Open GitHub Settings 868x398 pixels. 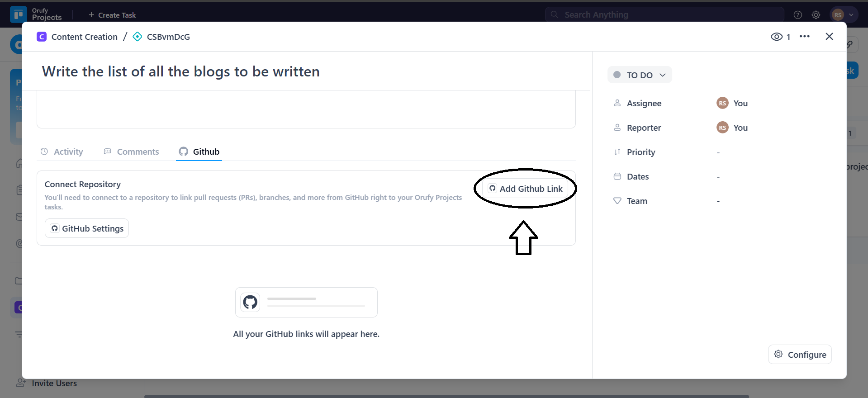coord(87,228)
